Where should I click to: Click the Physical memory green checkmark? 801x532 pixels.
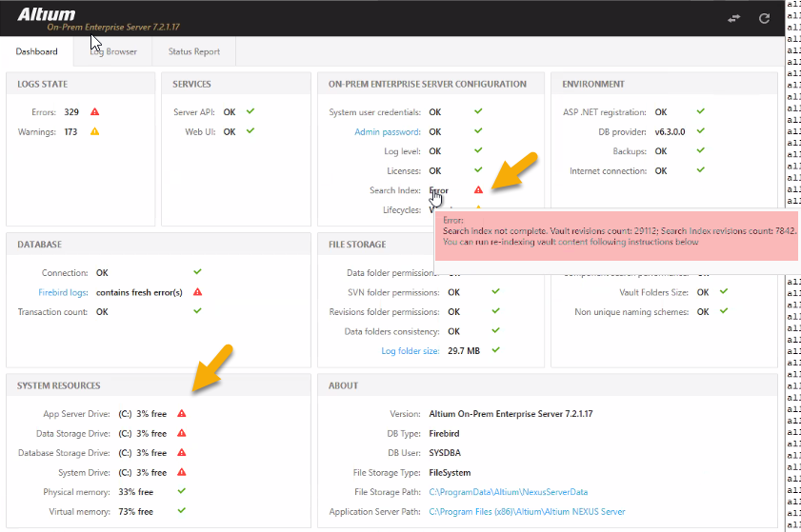pos(181,492)
